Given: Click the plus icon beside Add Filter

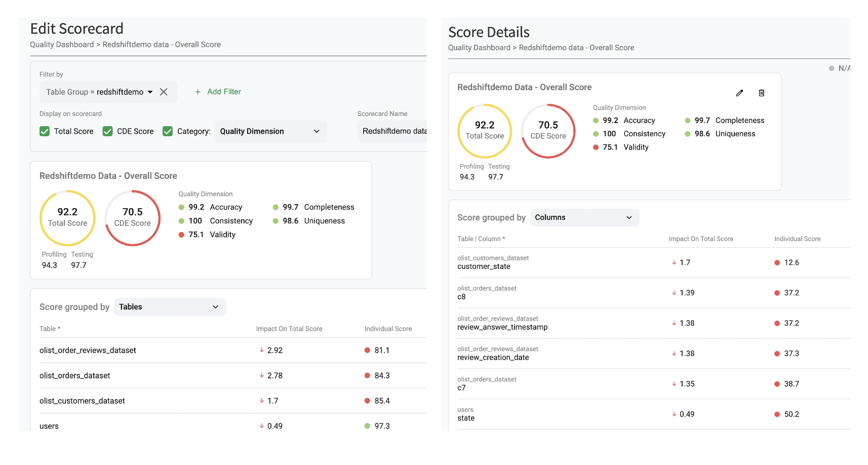Looking at the screenshot, I should (198, 92).
